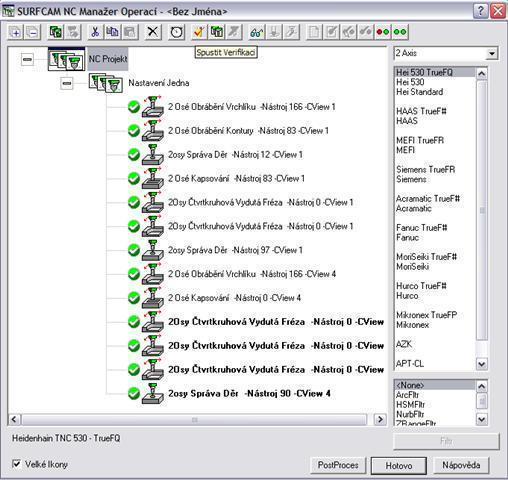
Task: Click the glasses preview toolbar icon
Action: pos(257,32)
